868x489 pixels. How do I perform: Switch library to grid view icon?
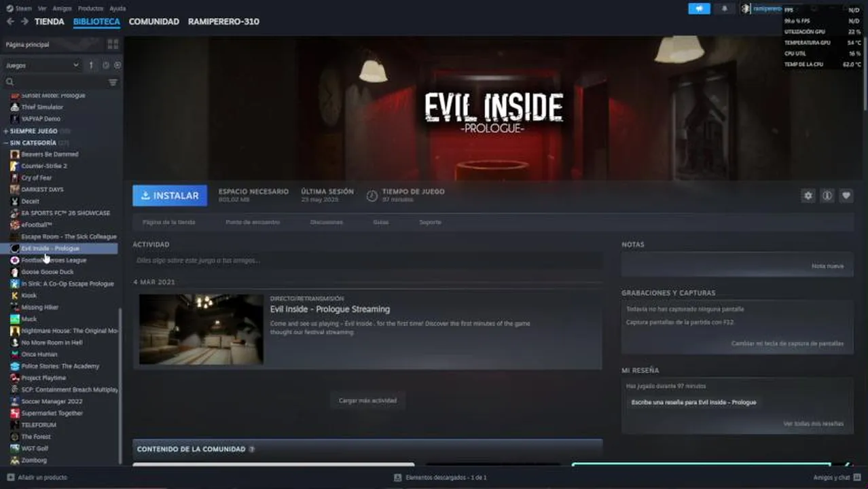113,44
